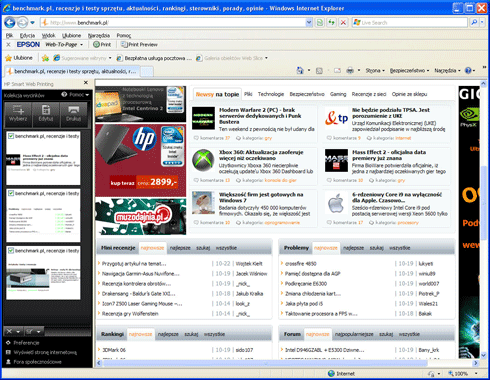Close the HP Smart Web Printing panel
This screenshot has height=380, width=490.
pyautogui.click(x=86, y=82)
